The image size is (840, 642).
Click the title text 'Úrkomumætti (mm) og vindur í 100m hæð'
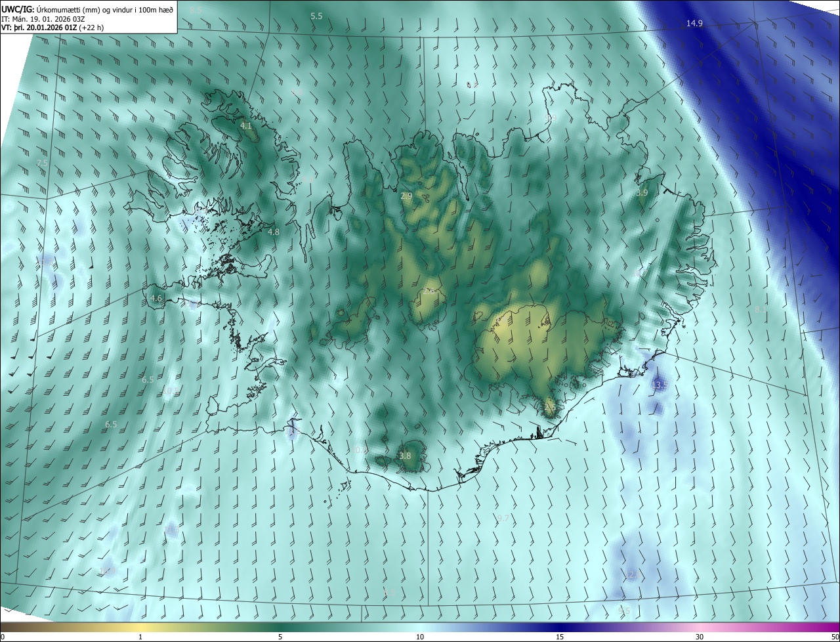click(x=105, y=9)
